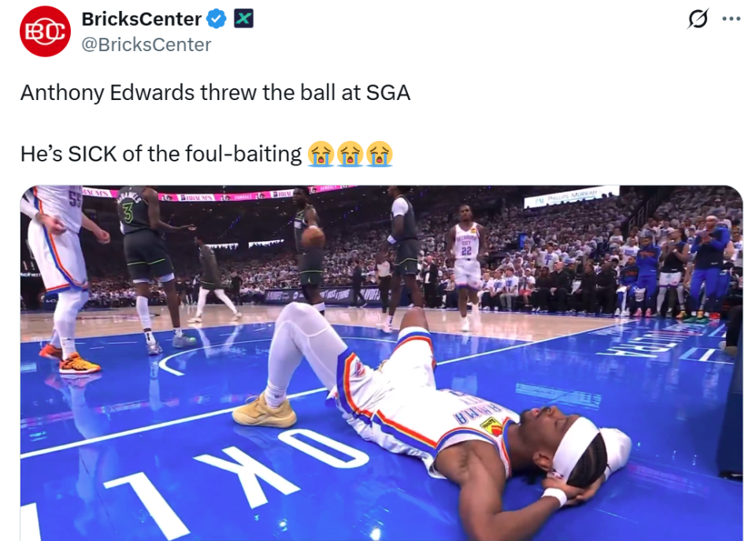This screenshot has height=541, width=756.
Task: Click the first crying emoji in tweet
Action: pyautogui.click(x=321, y=154)
